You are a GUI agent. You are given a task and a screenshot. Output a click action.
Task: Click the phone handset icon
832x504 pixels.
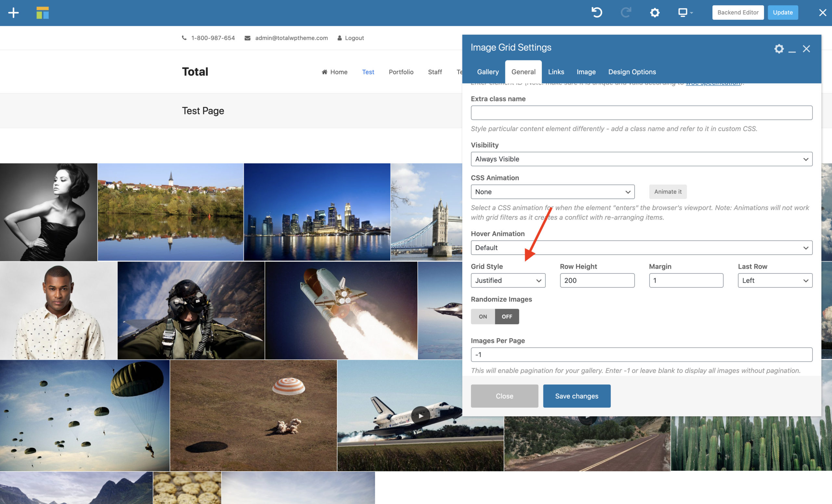pos(184,38)
